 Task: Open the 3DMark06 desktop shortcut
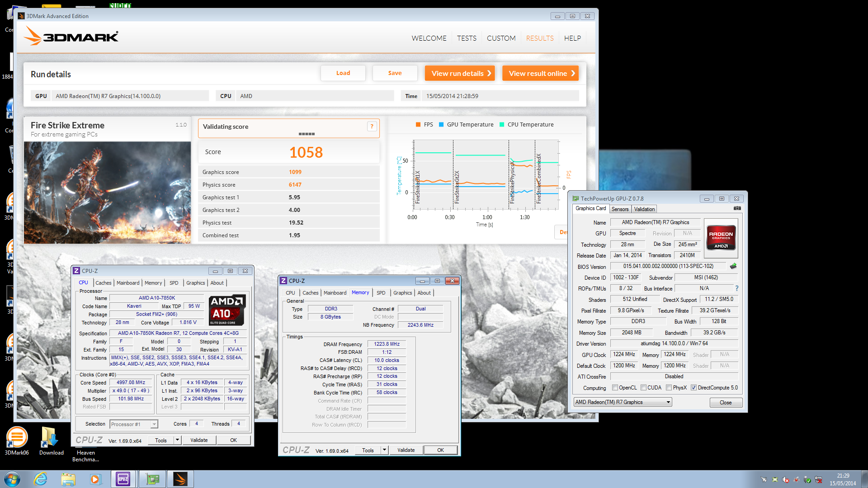[x=17, y=441]
